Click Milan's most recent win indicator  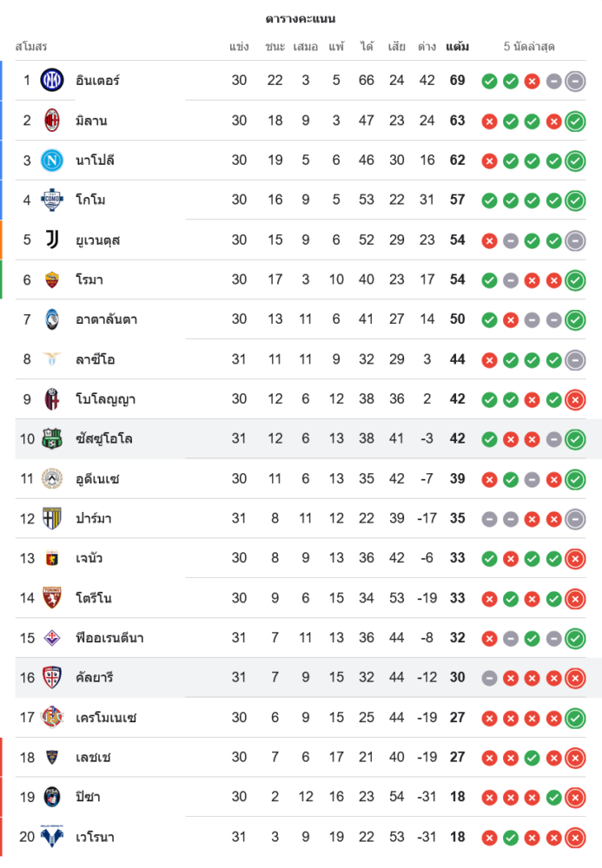574,122
